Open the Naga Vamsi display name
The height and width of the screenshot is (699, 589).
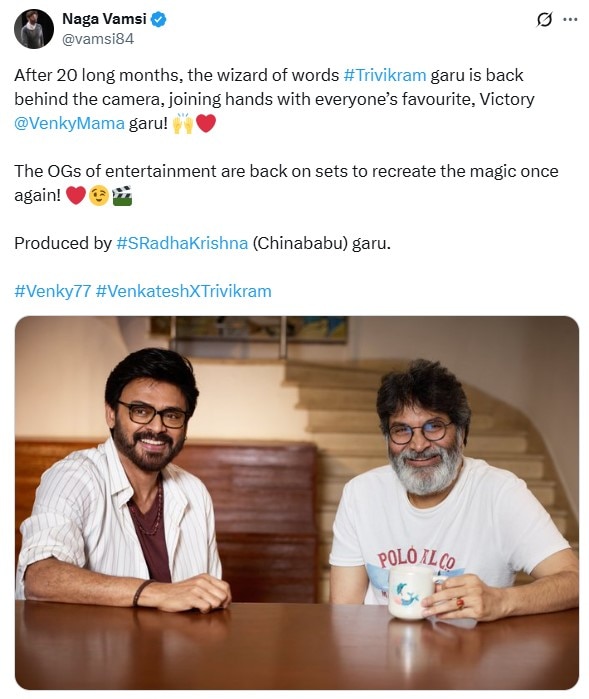point(104,19)
